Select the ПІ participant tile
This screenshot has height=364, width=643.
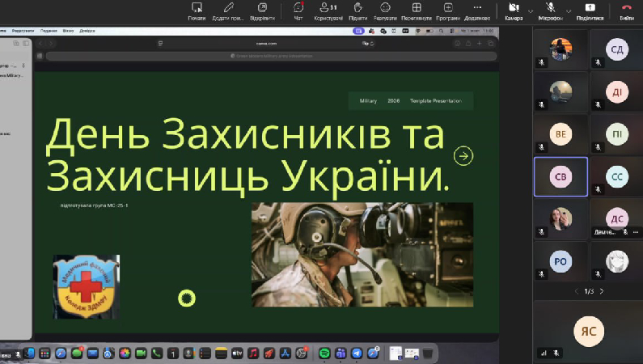[617, 134]
